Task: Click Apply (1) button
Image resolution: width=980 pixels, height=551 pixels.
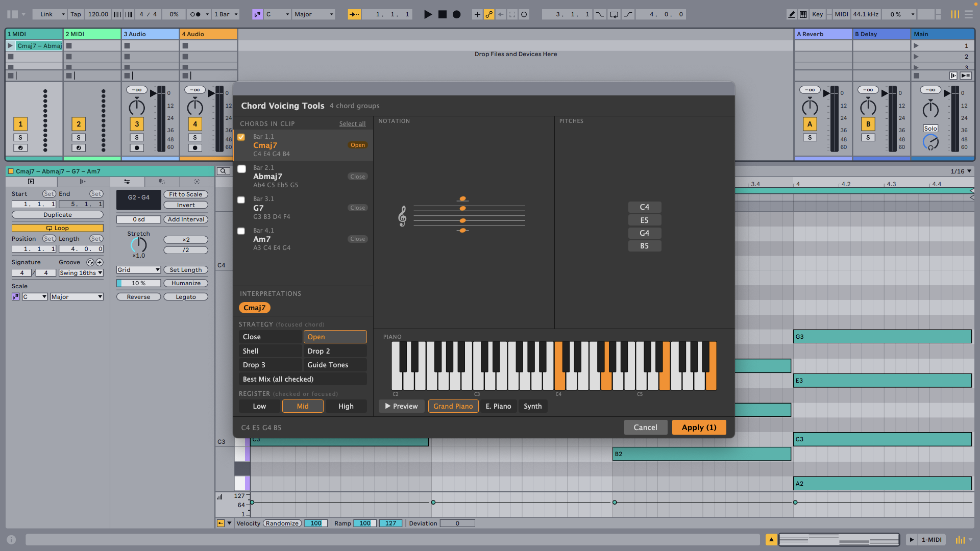Action: (699, 428)
